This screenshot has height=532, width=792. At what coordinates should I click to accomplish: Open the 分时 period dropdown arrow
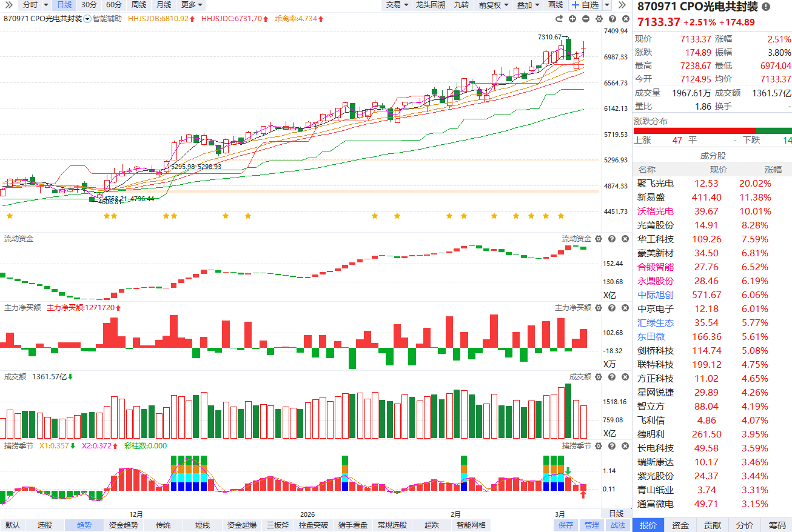[46, 5]
